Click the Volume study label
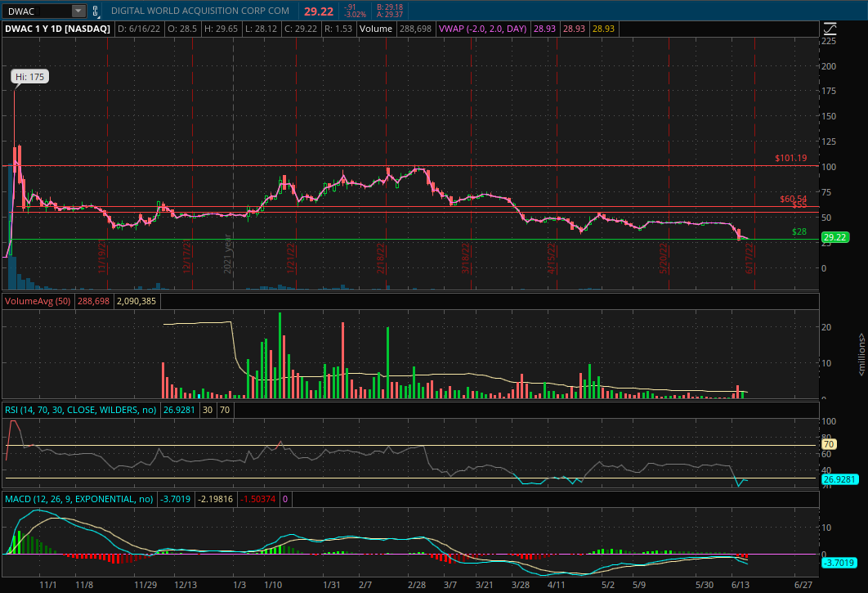 (x=375, y=29)
